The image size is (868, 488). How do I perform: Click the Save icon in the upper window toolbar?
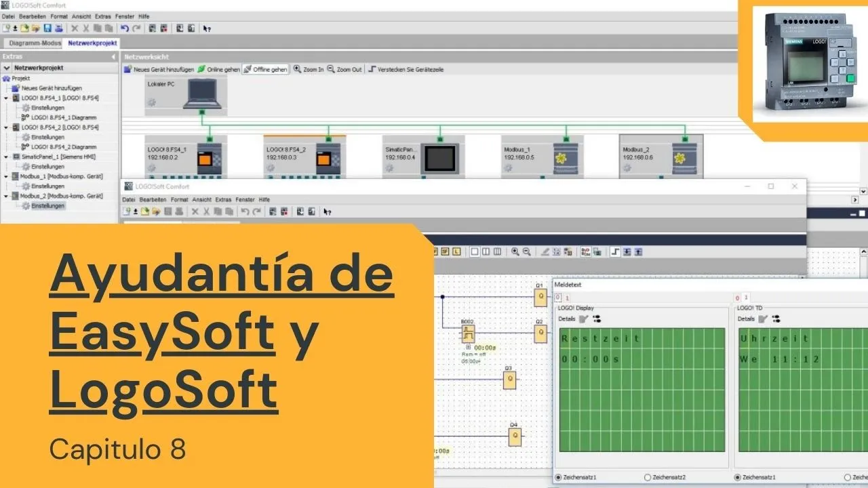point(47,28)
